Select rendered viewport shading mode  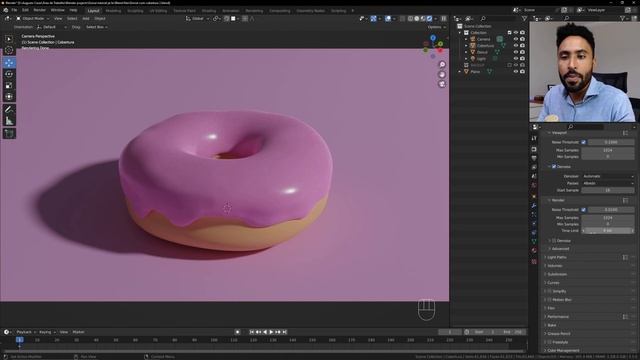(429, 18)
